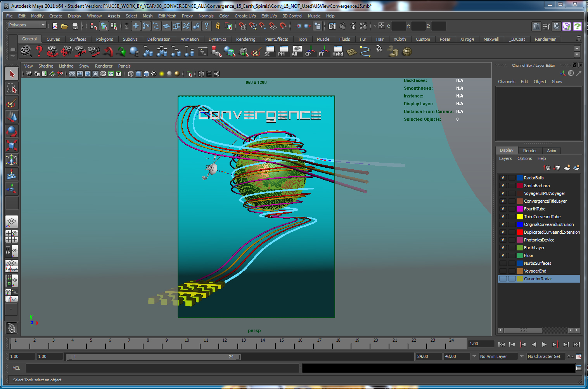588x389 pixels.
Task: Switch to the Rendering shelf tab
Action: click(x=246, y=39)
